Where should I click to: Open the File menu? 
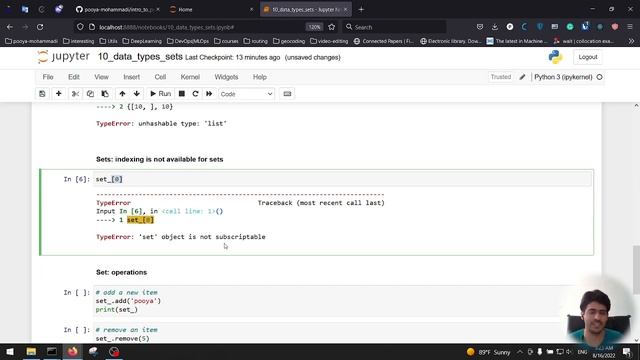(48, 77)
